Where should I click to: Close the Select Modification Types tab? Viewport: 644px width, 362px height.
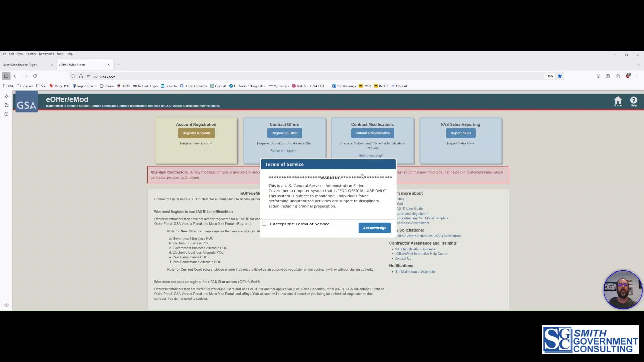(52, 65)
